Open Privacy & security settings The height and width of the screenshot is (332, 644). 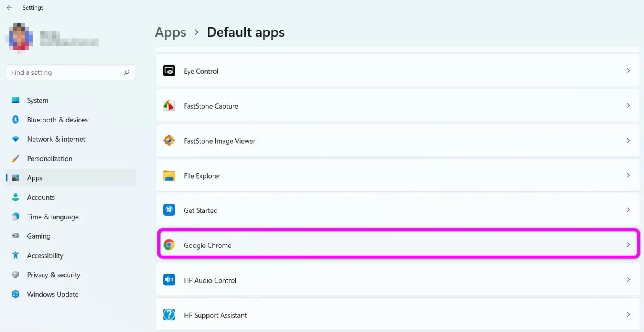(71, 275)
